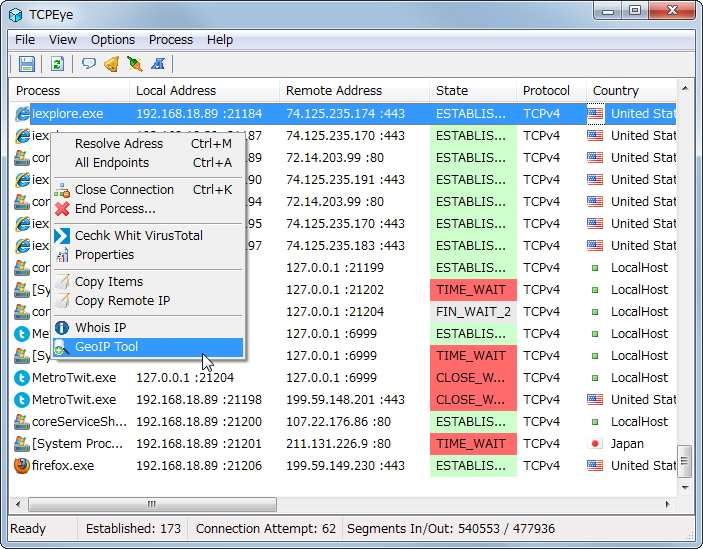Click the GeoIP Tool magnifier icon
The width and height of the screenshot is (703, 549).
coord(62,347)
